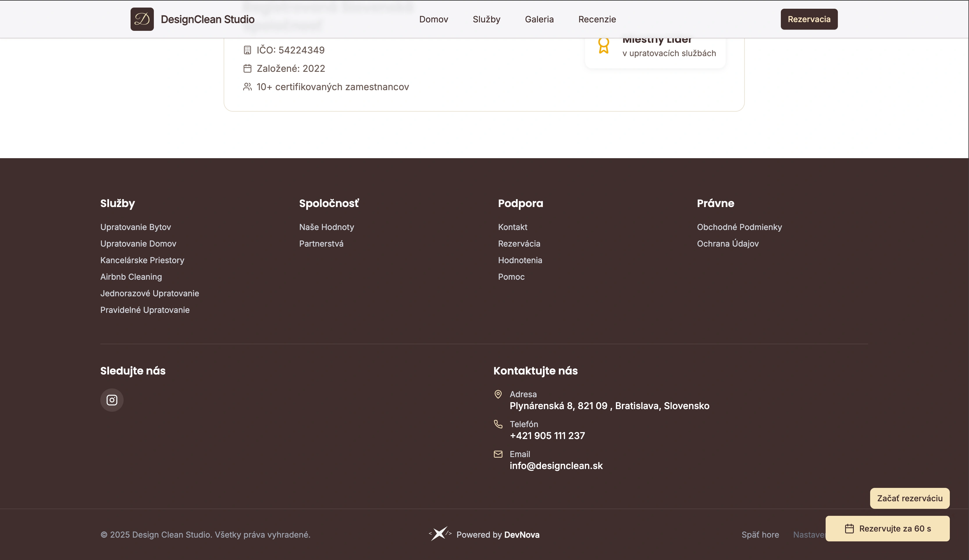Click the gold award ribbon icon
The image size is (969, 560).
tap(603, 46)
